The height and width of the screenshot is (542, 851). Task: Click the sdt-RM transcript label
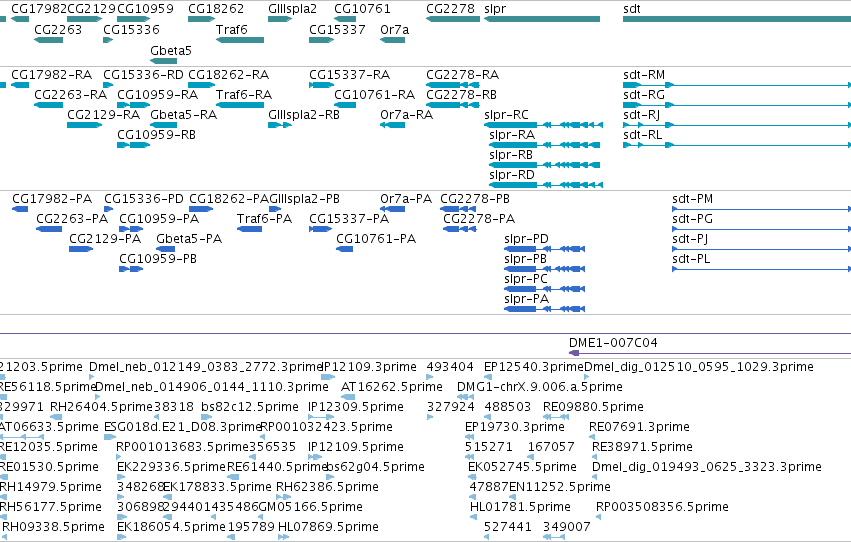pyautogui.click(x=644, y=74)
